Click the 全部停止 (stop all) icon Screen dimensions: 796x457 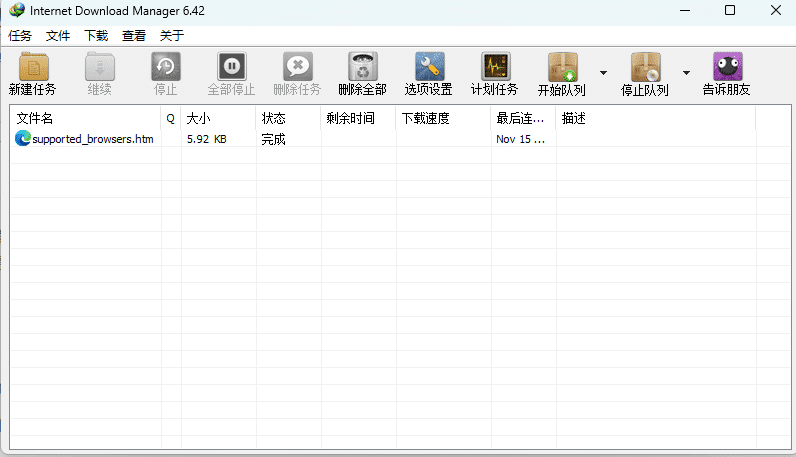point(231,68)
